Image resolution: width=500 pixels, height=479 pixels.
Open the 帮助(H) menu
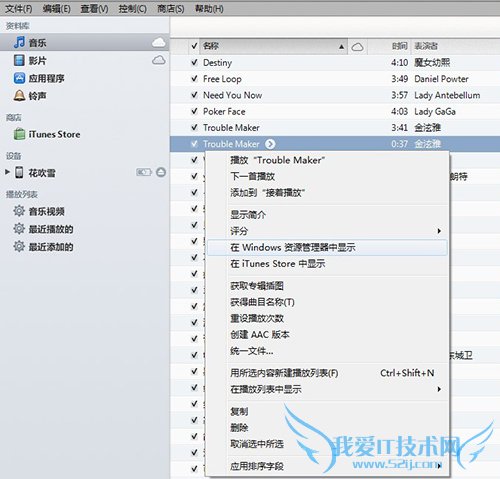click(209, 8)
